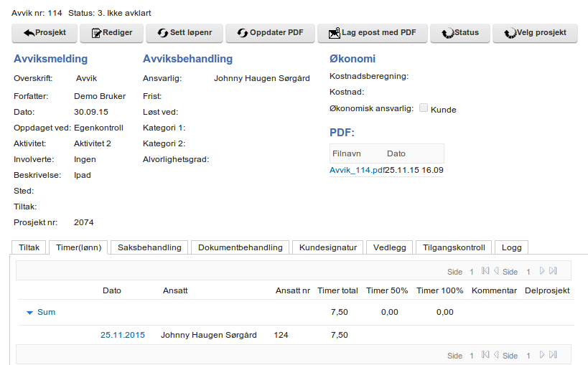Open the Logg tab
The width and height of the screenshot is (588, 365).
click(x=511, y=247)
